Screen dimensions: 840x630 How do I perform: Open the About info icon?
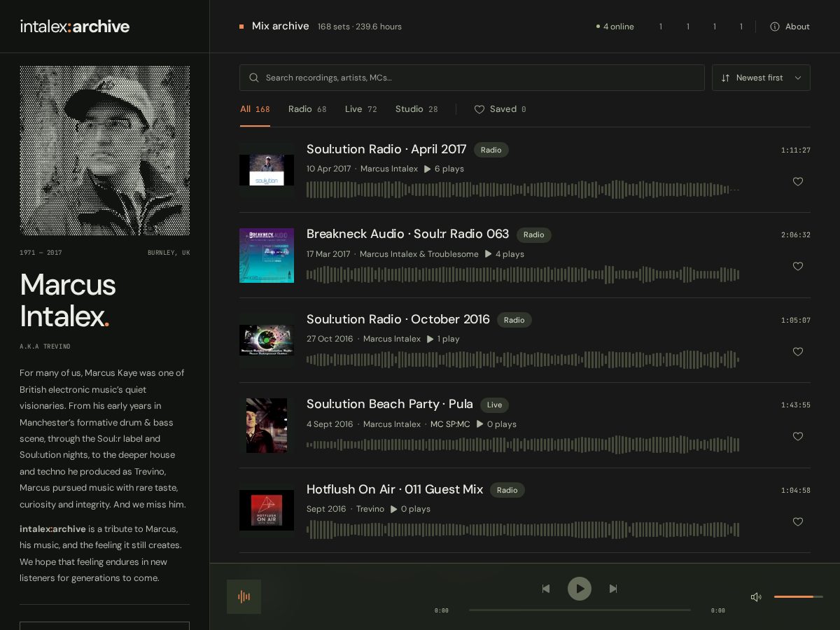775,27
